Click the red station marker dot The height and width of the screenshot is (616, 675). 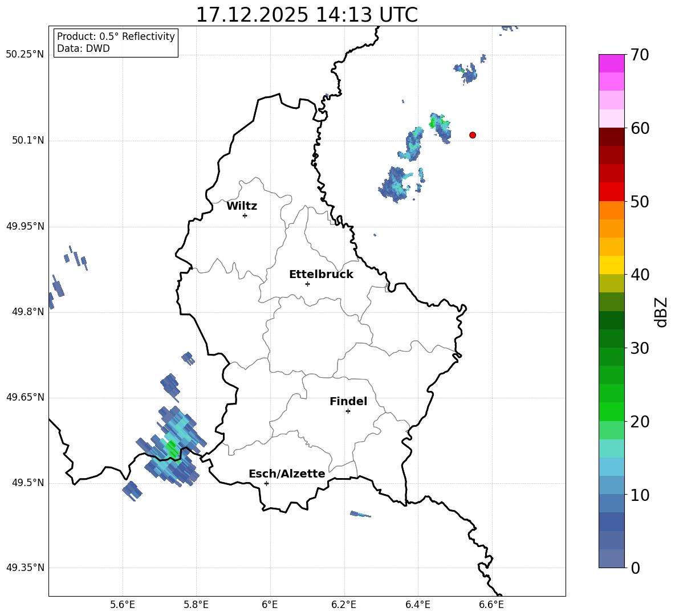point(472,135)
